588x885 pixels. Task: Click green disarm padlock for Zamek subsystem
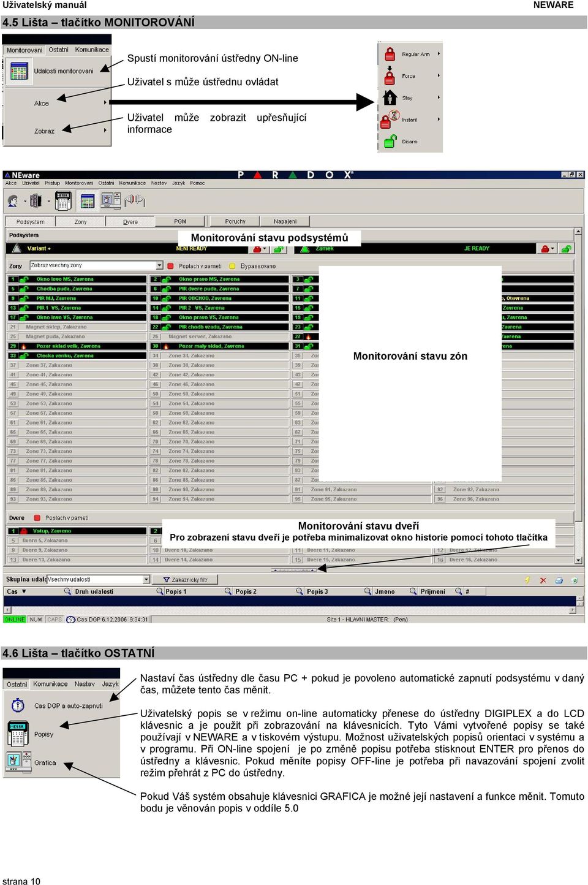(566, 249)
